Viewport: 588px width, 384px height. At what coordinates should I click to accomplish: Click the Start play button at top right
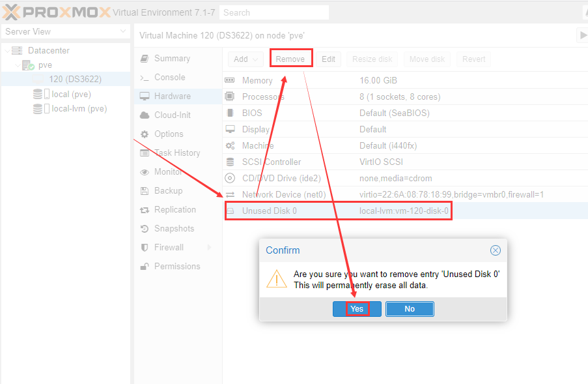(582, 35)
